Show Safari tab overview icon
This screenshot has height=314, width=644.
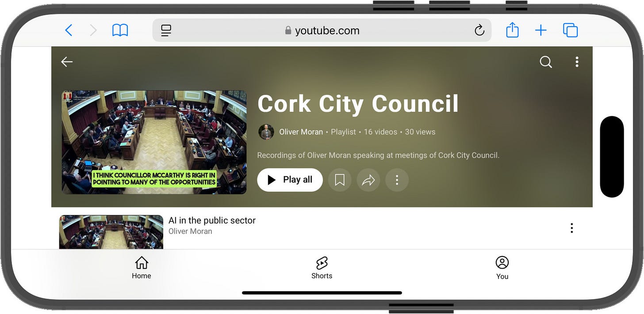point(571,30)
